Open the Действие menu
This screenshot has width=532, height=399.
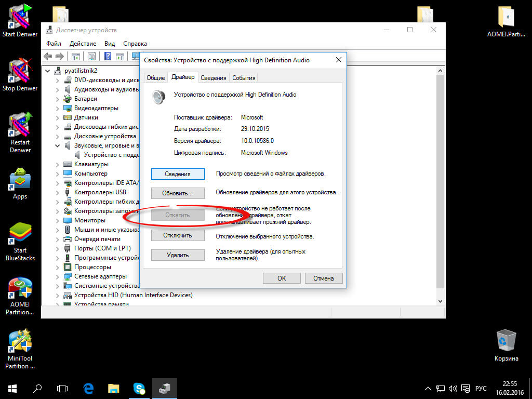click(83, 44)
